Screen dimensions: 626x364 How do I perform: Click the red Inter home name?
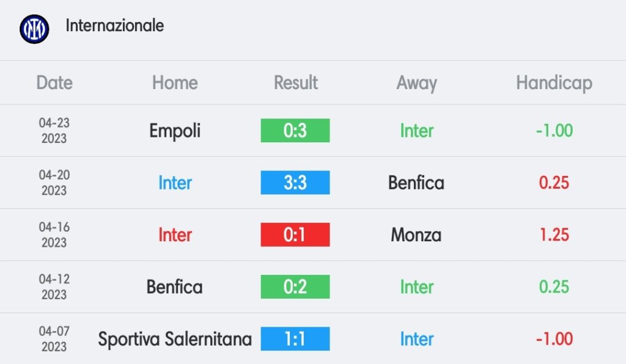(x=175, y=235)
